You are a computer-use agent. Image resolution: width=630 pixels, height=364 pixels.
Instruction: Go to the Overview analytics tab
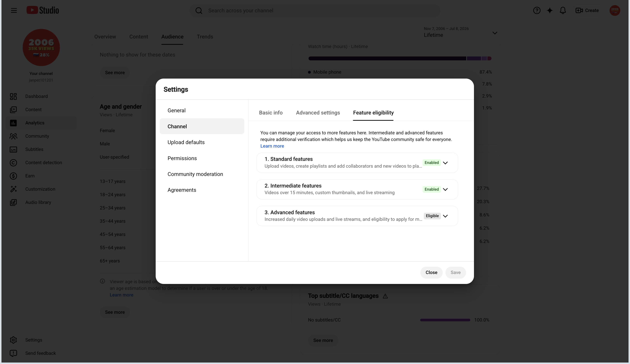105,37
